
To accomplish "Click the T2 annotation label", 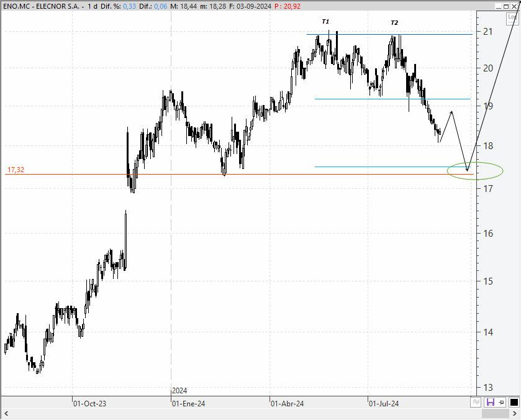I will 394,22.
